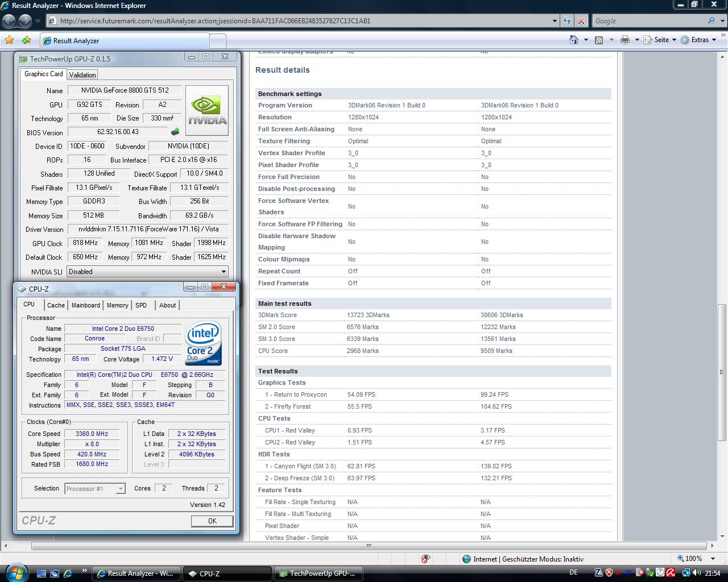Click the horizontal page scrollbar
Screen dimensions: 728x582
(x=369, y=546)
